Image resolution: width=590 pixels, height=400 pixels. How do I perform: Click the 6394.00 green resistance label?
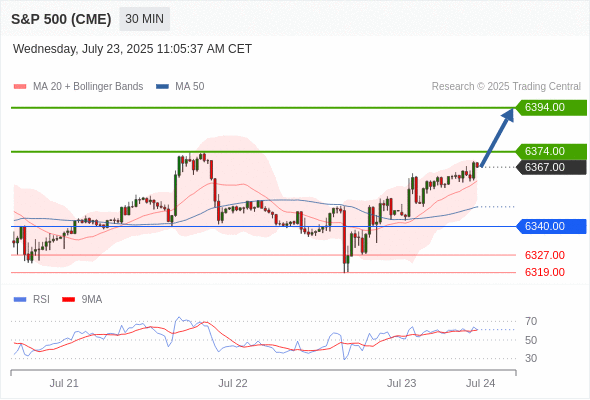[x=551, y=108]
